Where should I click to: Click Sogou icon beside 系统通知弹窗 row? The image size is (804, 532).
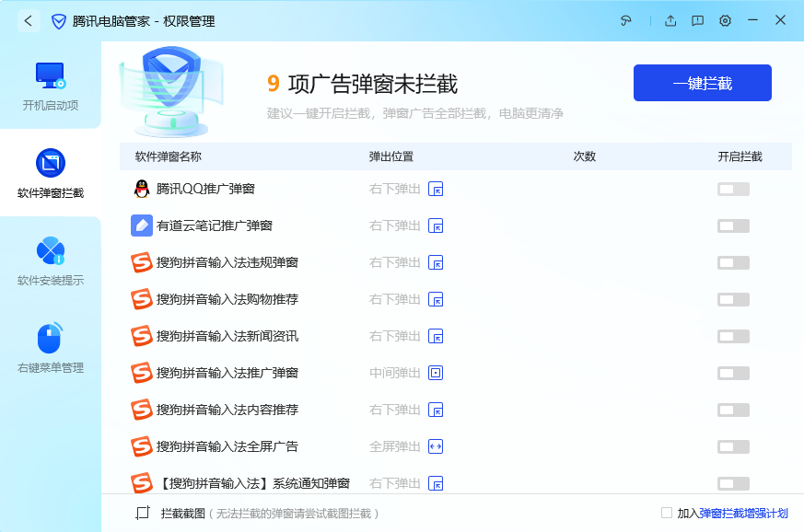tap(142, 483)
